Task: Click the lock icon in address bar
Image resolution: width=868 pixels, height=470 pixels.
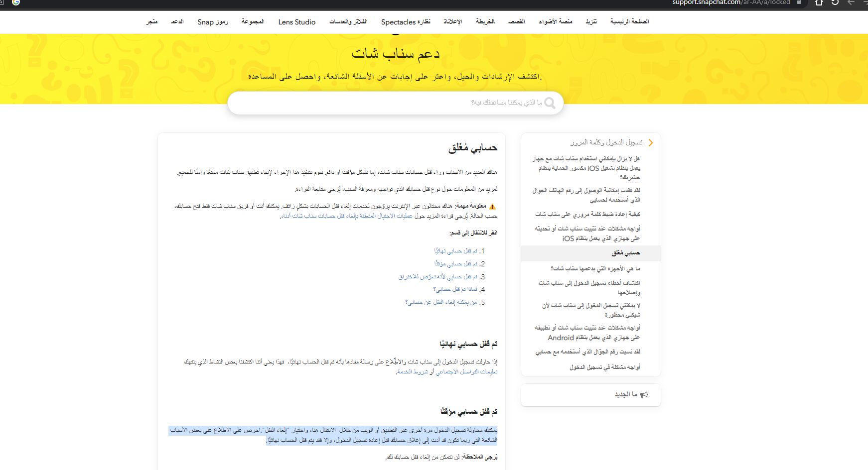Action: (799, 2)
